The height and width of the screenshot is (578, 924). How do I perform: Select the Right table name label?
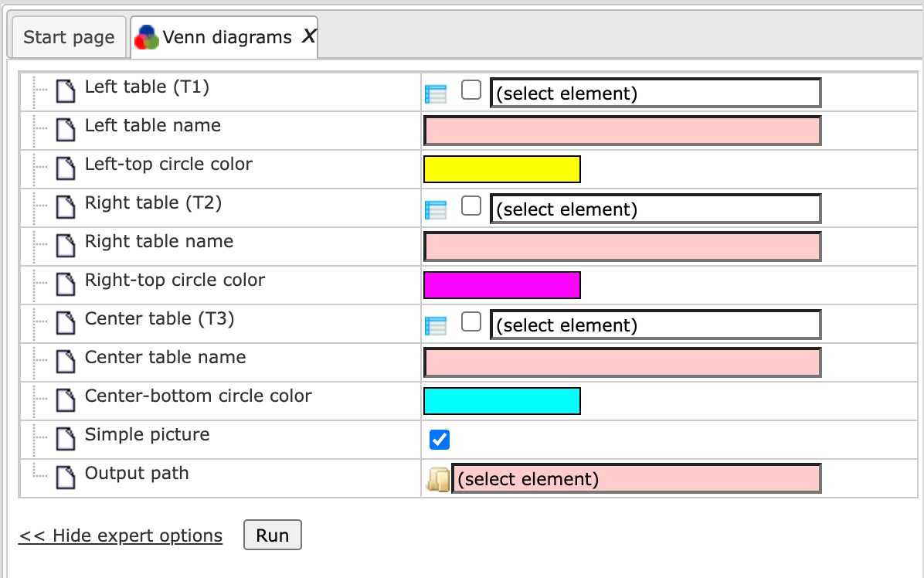tap(159, 241)
